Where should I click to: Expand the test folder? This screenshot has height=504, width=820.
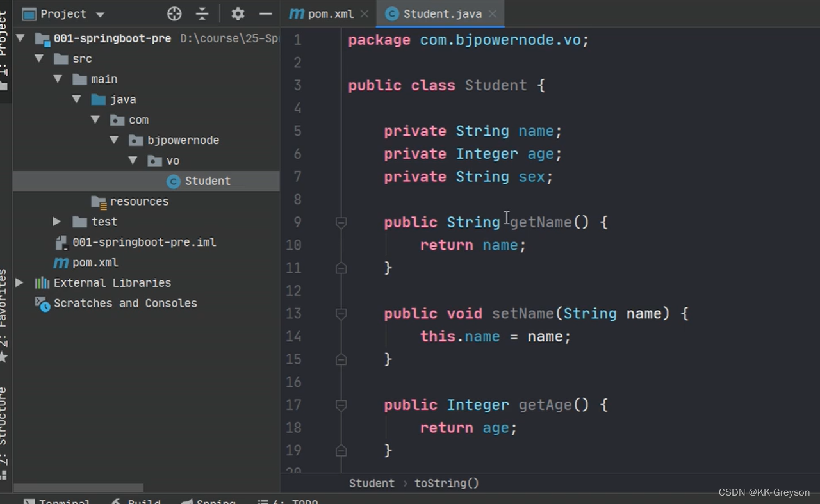[57, 222]
